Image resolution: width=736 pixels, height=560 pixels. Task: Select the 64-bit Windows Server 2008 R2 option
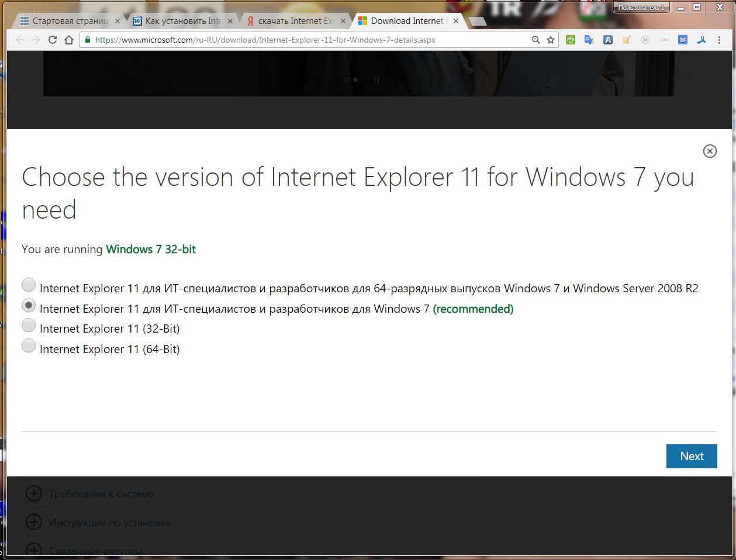tap(28, 285)
